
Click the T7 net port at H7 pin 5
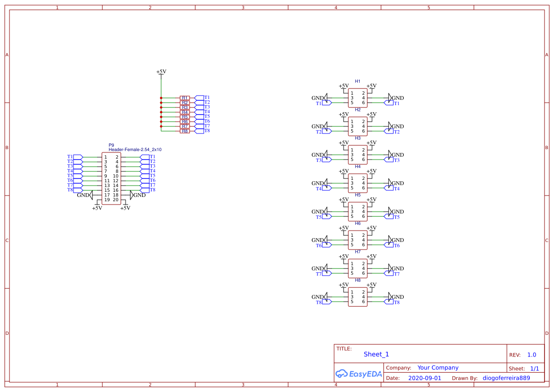pyautogui.click(x=324, y=274)
